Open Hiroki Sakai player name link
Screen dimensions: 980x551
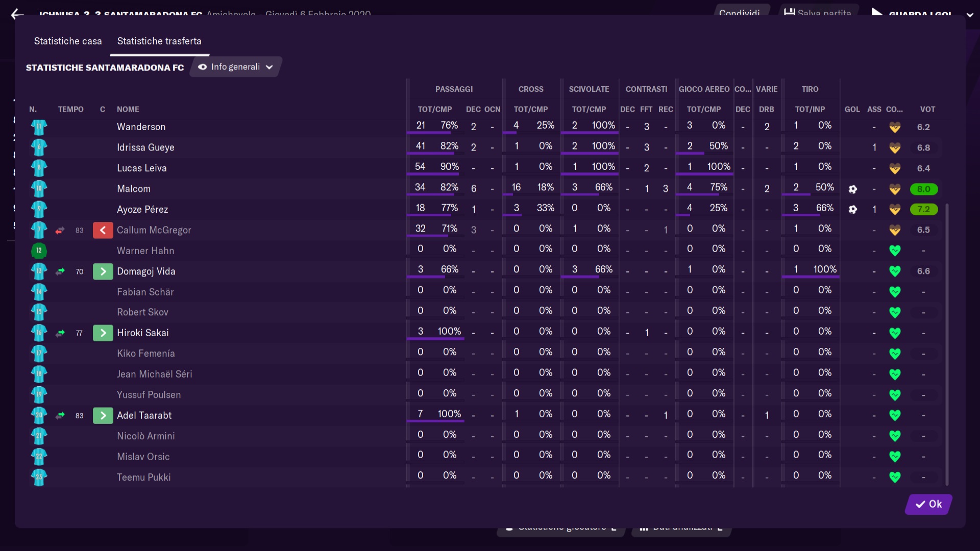coord(142,333)
